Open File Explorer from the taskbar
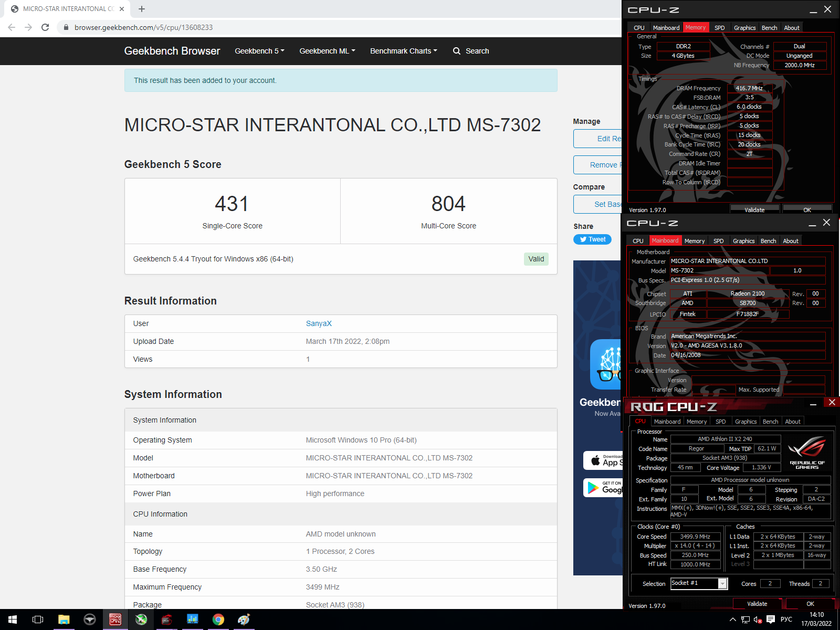This screenshot has height=630, width=840. tap(64, 619)
